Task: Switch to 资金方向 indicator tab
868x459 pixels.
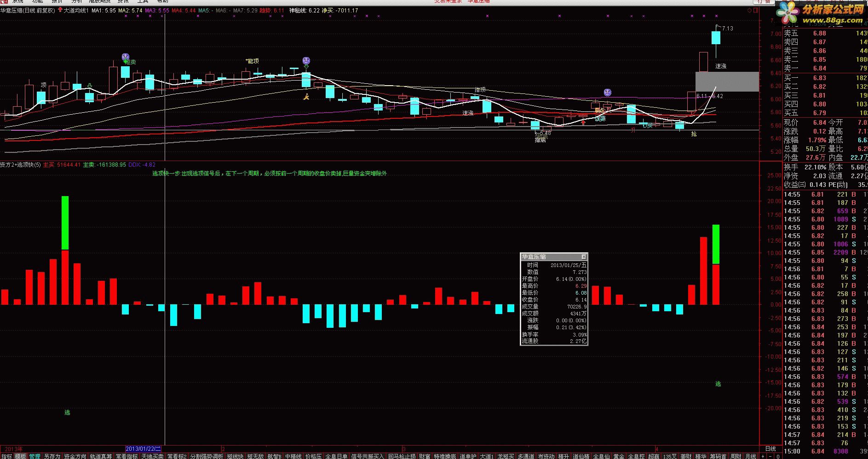Action: click(75, 456)
